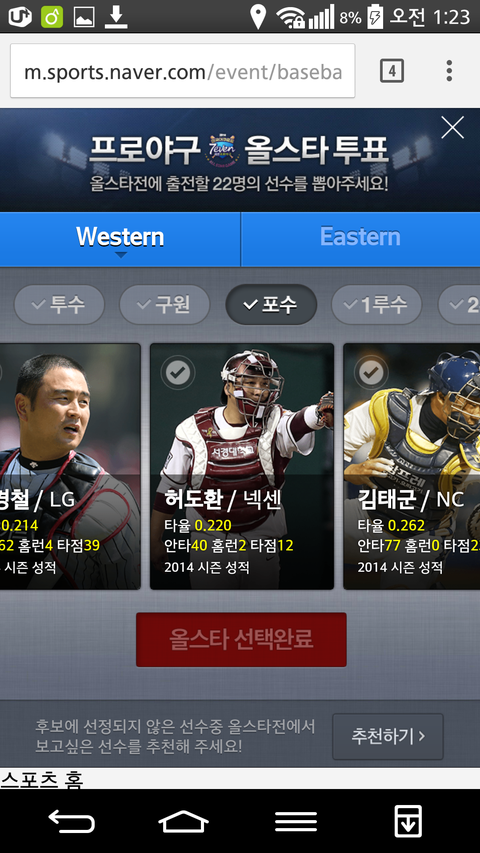The height and width of the screenshot is (853, 480).
Task: Tap the location pin status icon
Action: [257, 17]
